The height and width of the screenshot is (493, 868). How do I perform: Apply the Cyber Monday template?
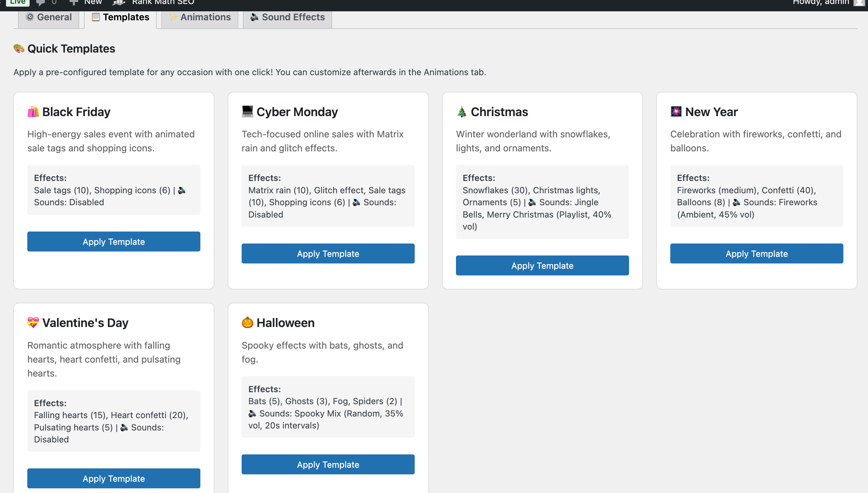[x=327, y=253]
